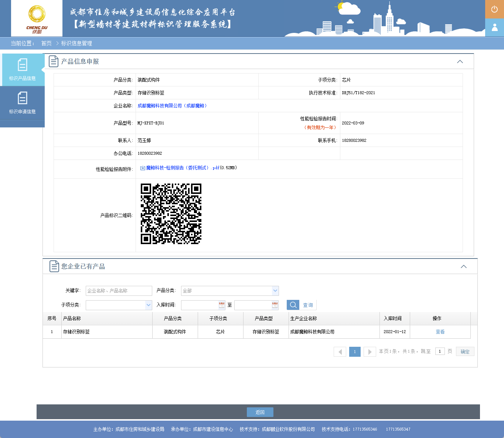Open the 产品分类 dropdown

[x=230, y=291]
